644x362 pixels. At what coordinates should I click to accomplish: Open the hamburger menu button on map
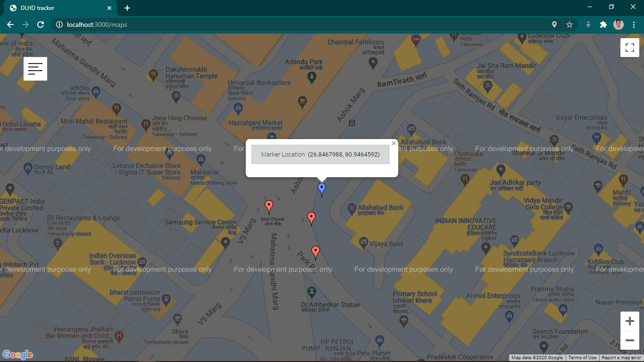(x=35, y=69)
